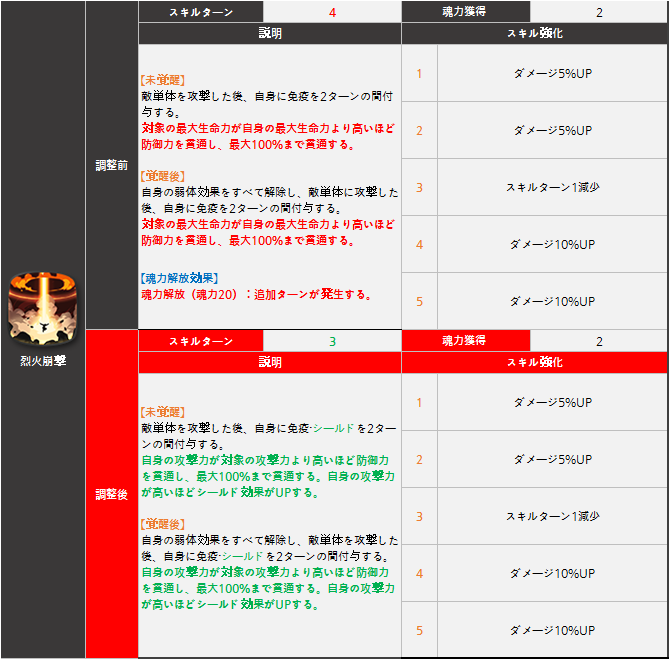The width and height of the screenshot is (669, 659).
Task: Click the red 調整後 section label
Action: click(x=111, y=494)
